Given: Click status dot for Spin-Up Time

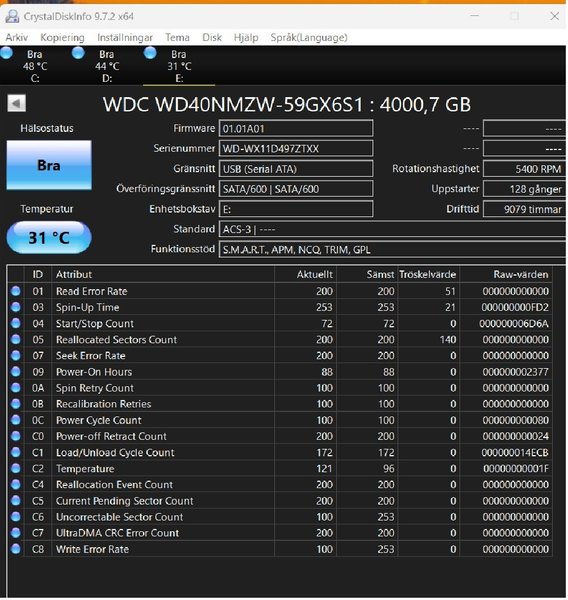Looking at the screenshot, I should (16, 307).
